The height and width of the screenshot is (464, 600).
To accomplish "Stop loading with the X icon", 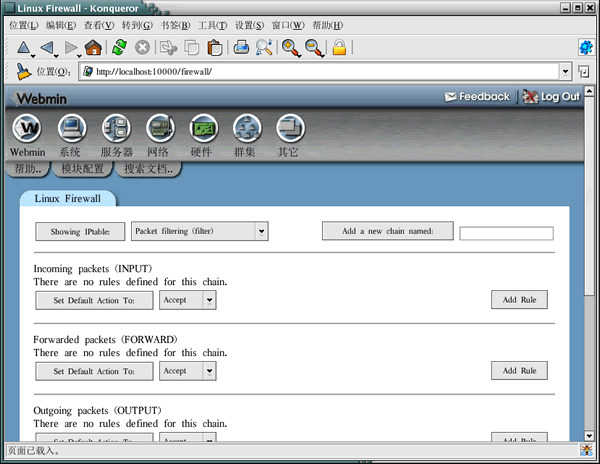I will coord(142,48).
